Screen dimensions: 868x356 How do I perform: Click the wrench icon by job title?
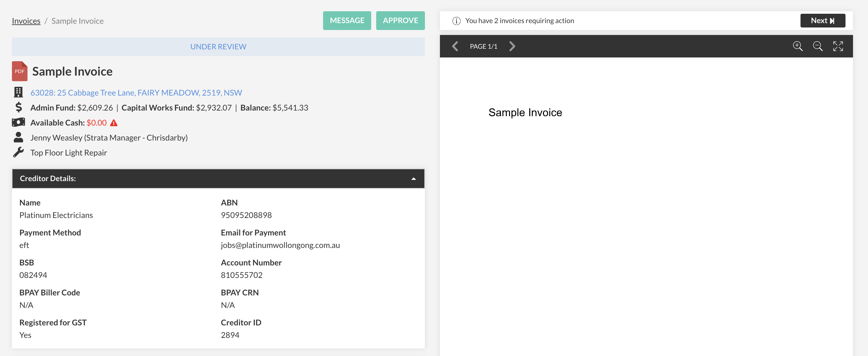coord(18,152)
